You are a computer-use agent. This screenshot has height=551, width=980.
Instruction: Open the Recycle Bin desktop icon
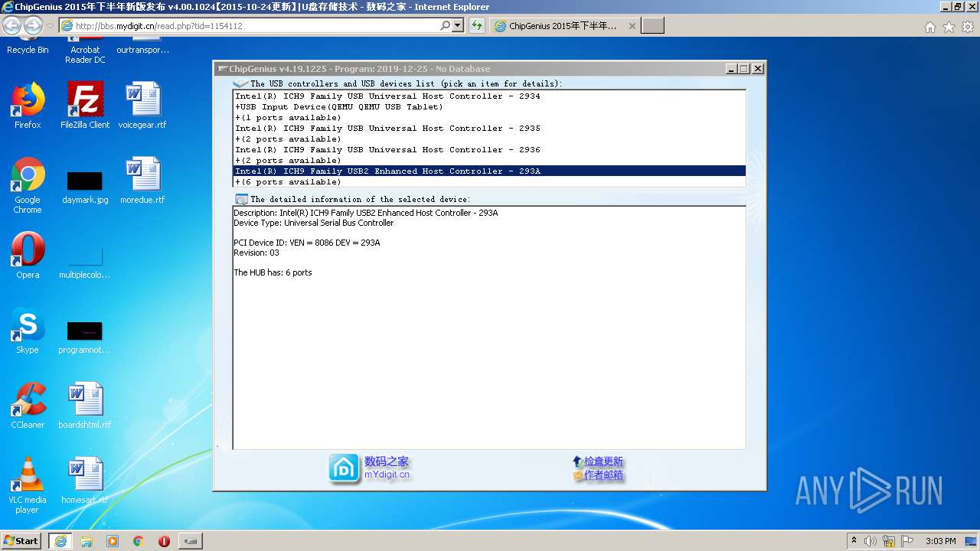(28, 46)
